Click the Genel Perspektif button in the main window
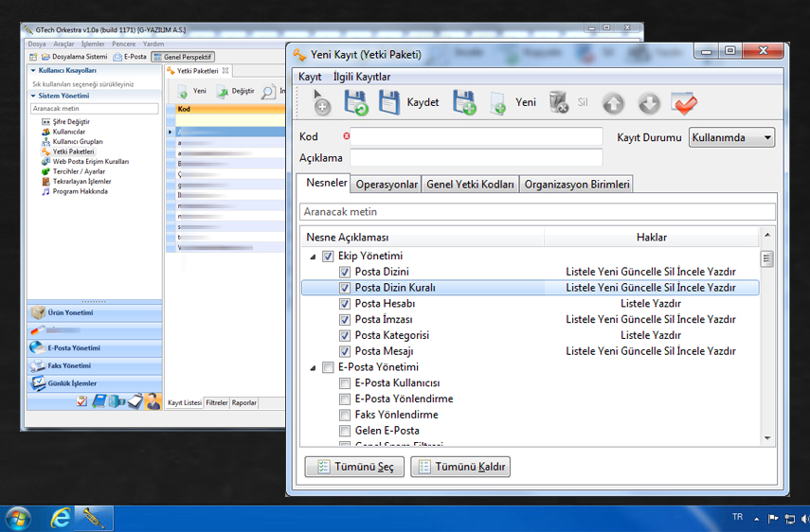810x532 pixels. (183, 57)
